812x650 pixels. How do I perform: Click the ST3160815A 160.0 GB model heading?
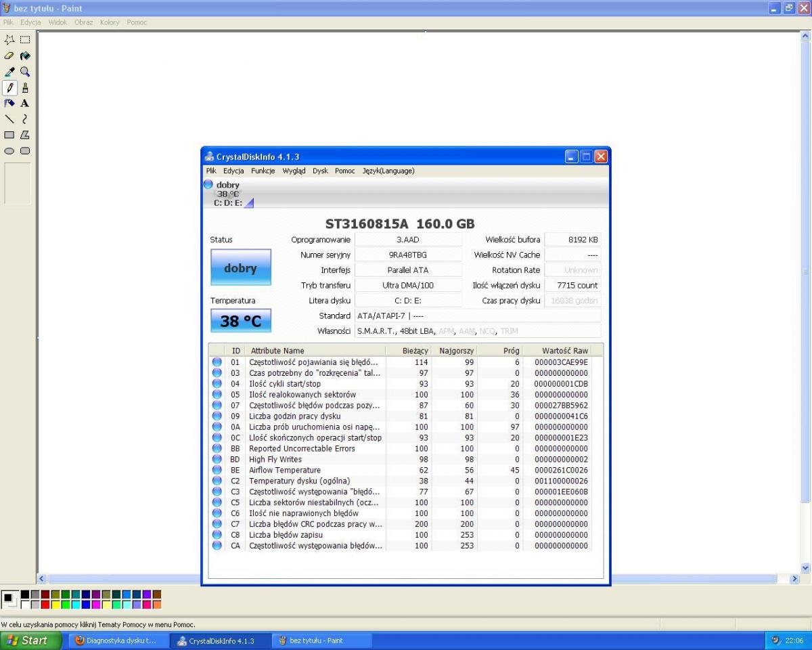pyautogui.click(x=400, y=223)
